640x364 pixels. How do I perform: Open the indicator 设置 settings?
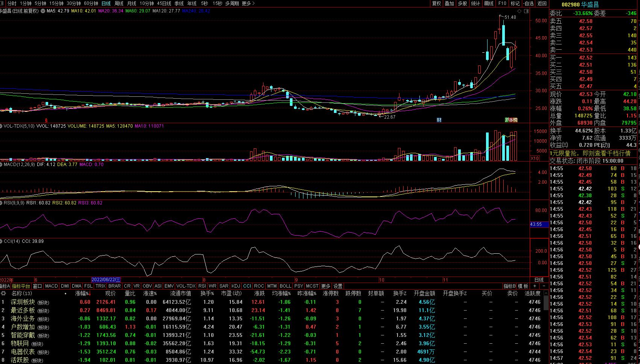coord(338,286)
